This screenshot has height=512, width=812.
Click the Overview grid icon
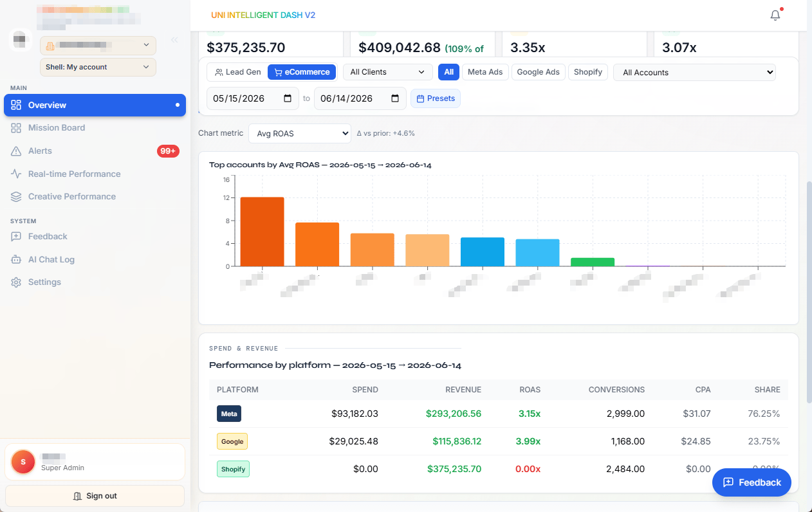click(16, 105)
